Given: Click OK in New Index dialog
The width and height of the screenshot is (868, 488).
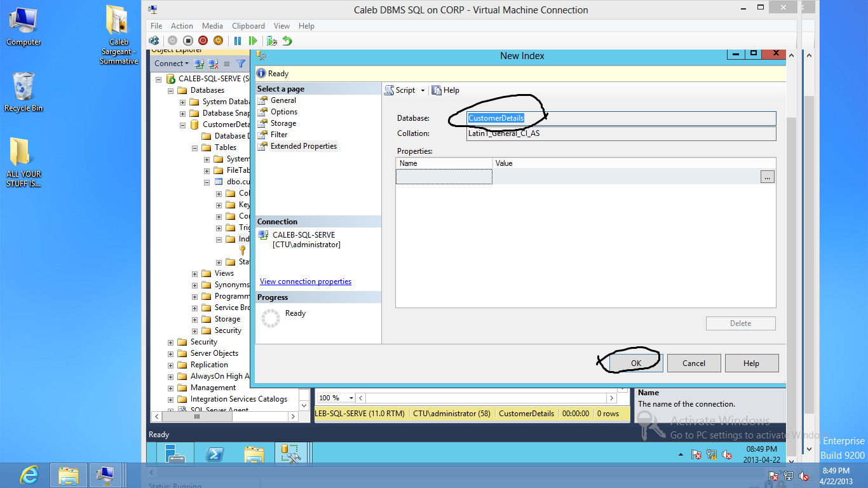Looking at the screenshot, I should click(636, 363).
